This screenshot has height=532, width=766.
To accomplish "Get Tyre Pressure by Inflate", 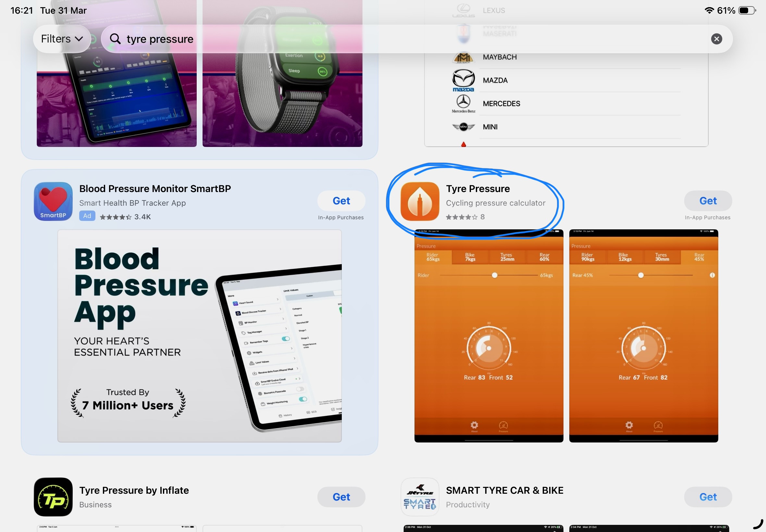I will click(x=341, y=497).
